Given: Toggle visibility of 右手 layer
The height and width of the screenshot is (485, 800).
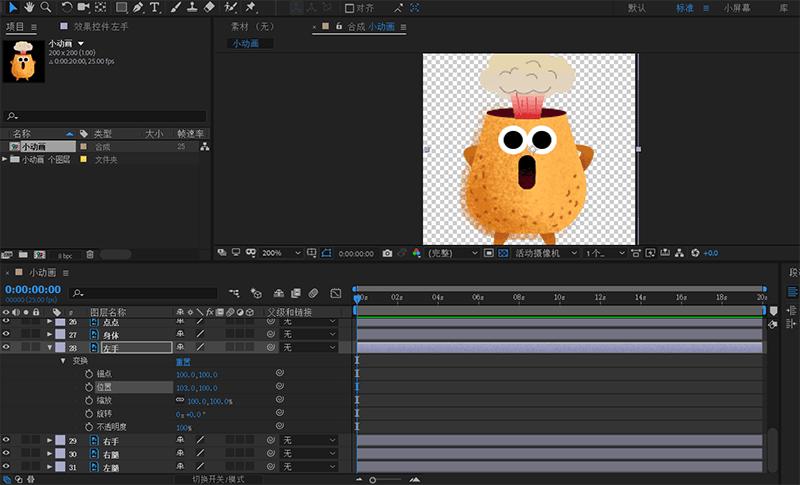Looking at the screenshot, I should point(6,441).
